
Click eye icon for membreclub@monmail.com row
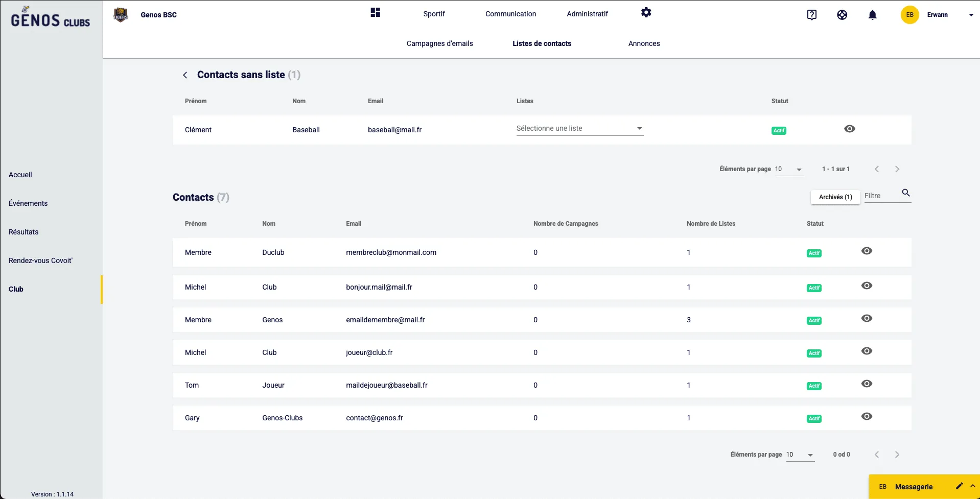point(867,251)
